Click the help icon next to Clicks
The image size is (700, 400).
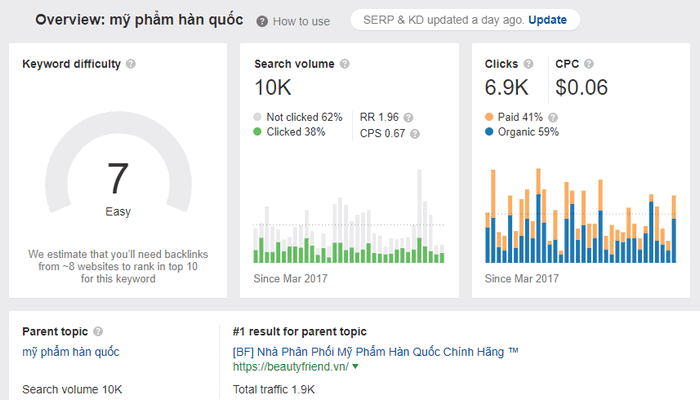(528, 64)
